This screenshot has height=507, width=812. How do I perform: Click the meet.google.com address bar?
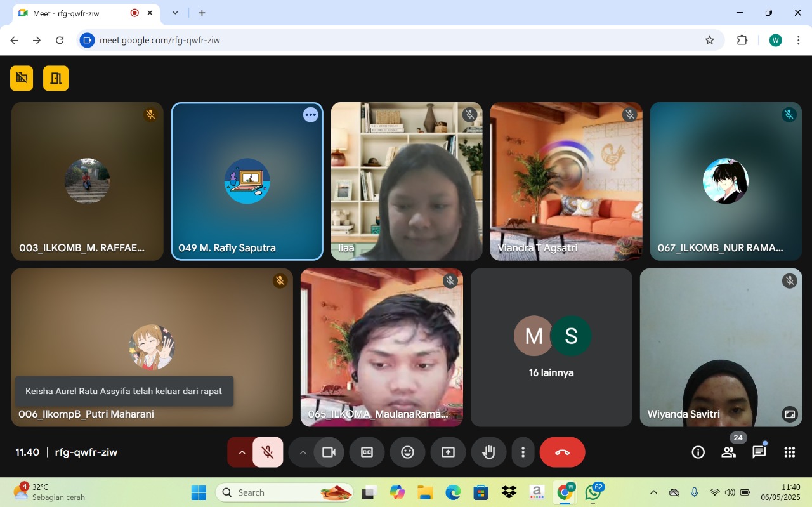[x=381, y=40]
